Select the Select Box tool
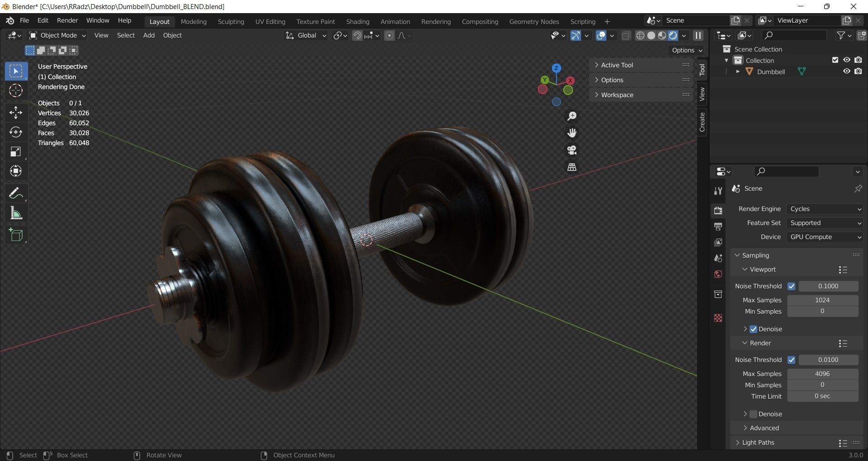Screen dimensions: 868x461 tap(16, 71)
